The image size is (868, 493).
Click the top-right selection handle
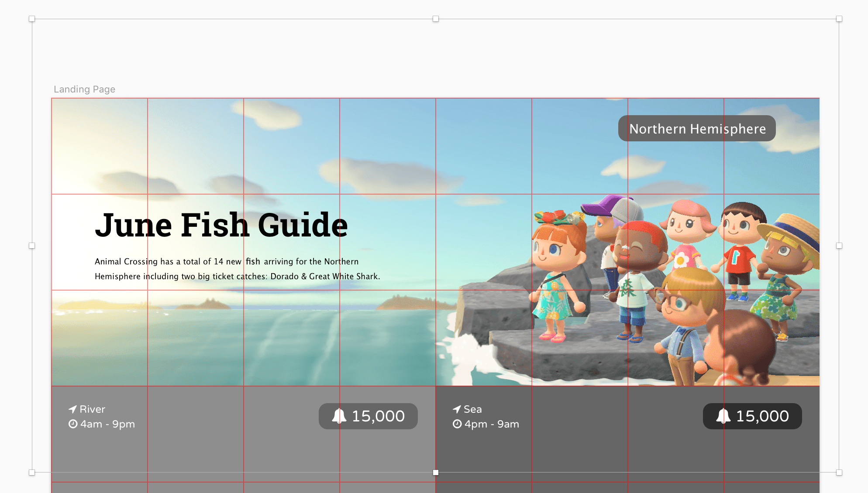[839, 19]
